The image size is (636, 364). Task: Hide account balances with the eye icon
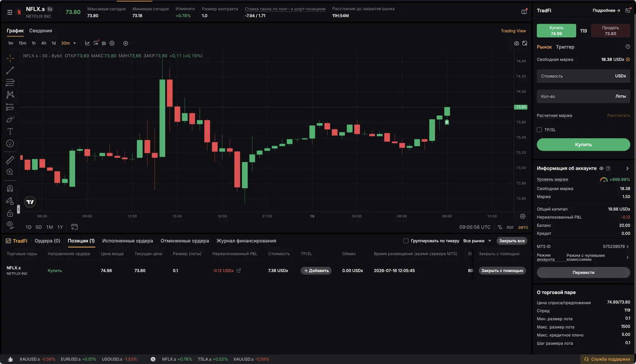[601, 168]
